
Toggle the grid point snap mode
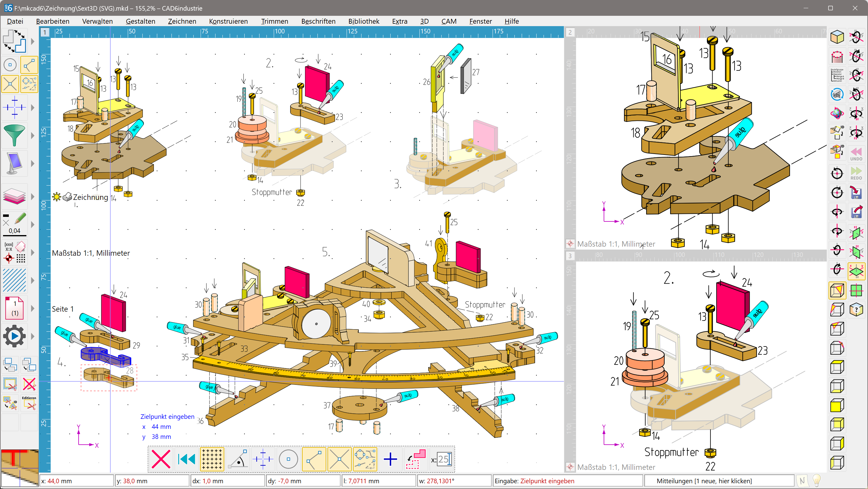(x=212, y=459)
